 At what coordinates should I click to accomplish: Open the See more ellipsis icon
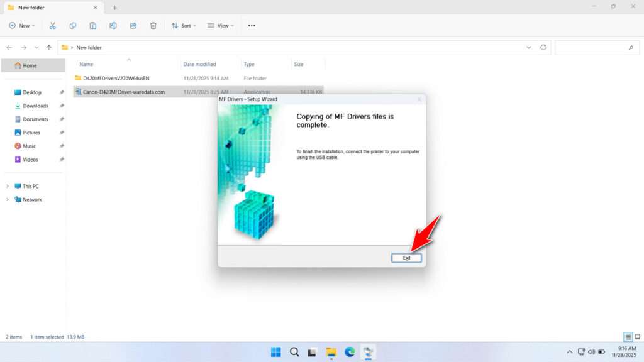[251, 25]
